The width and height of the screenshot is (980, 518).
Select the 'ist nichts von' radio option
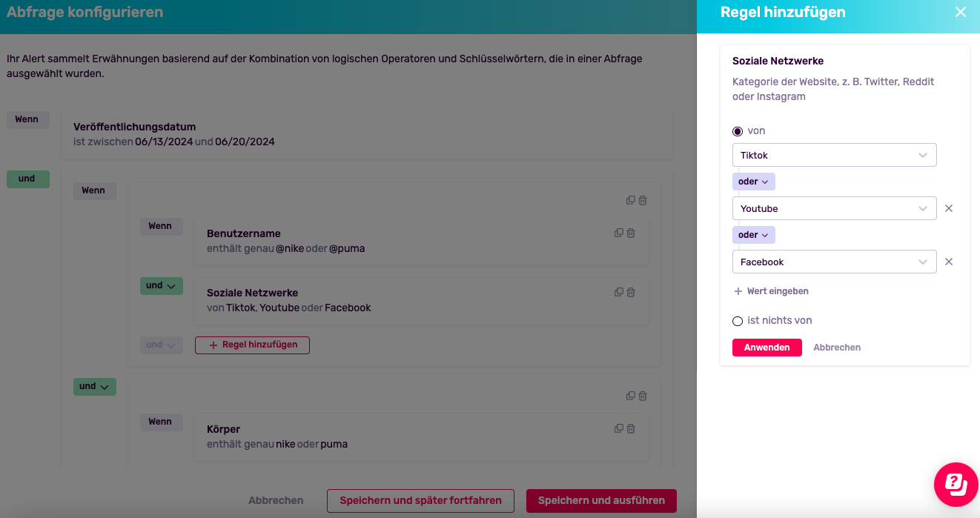[x=738, y=321]
